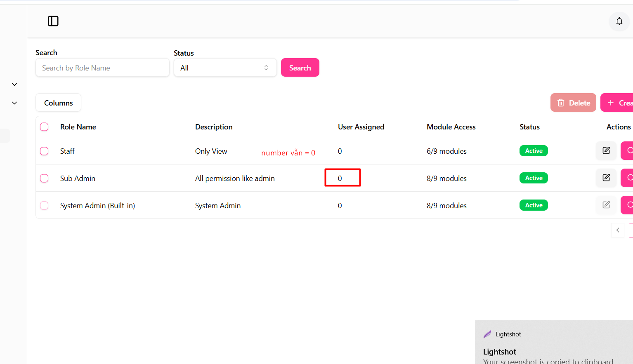Click the pink Search button
The height and width of the screenshot is (364, 633).
(300, 68)
